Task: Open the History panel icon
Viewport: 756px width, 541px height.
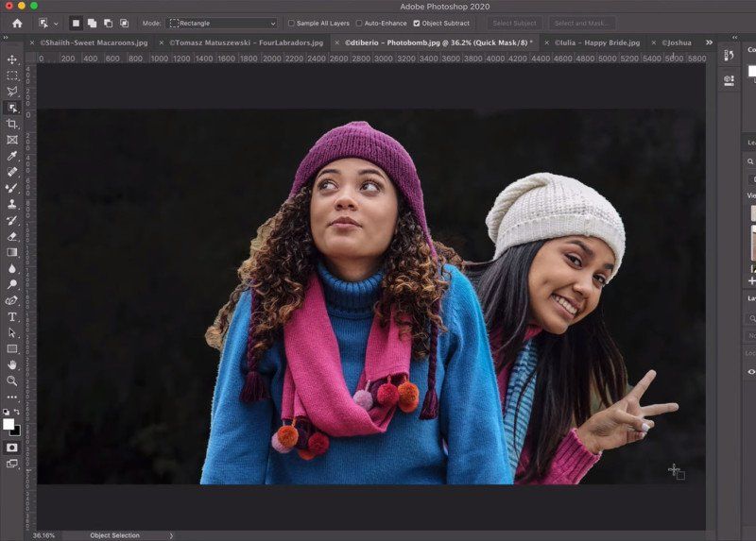Action: [729, 56]
